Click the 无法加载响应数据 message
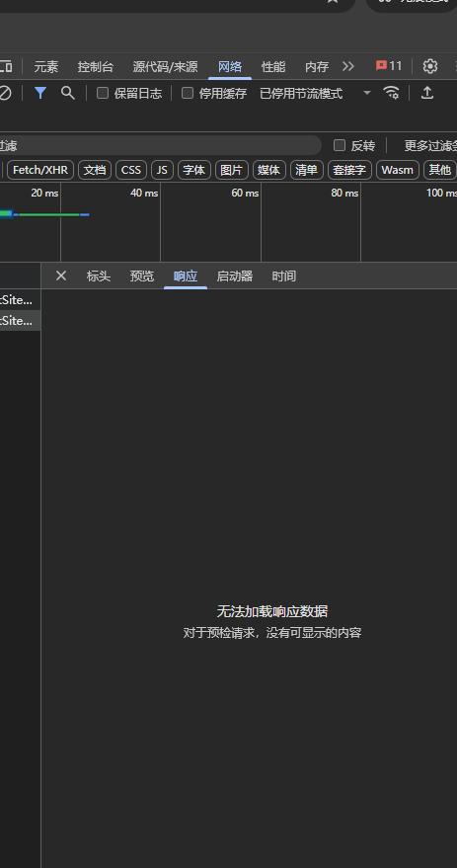 click(272, 611)
